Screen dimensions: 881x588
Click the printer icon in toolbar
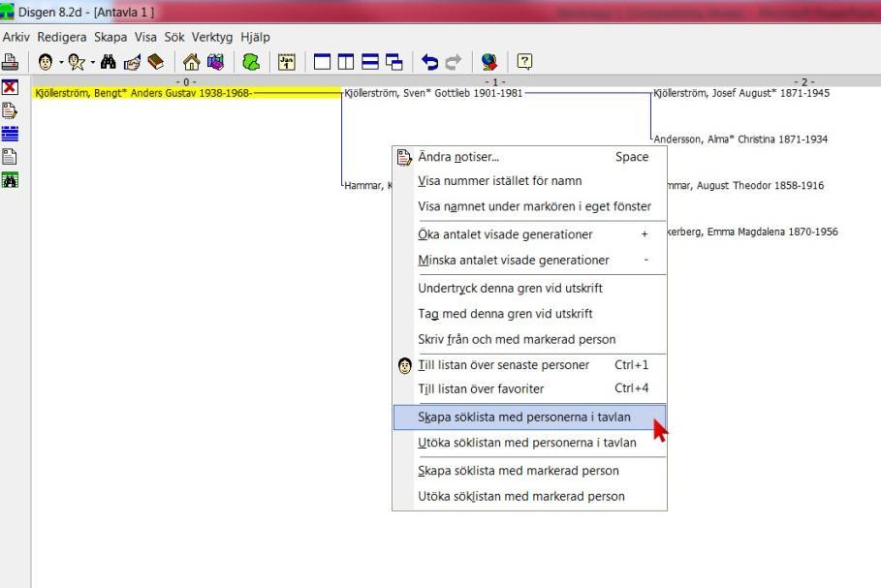click(10, 62)
